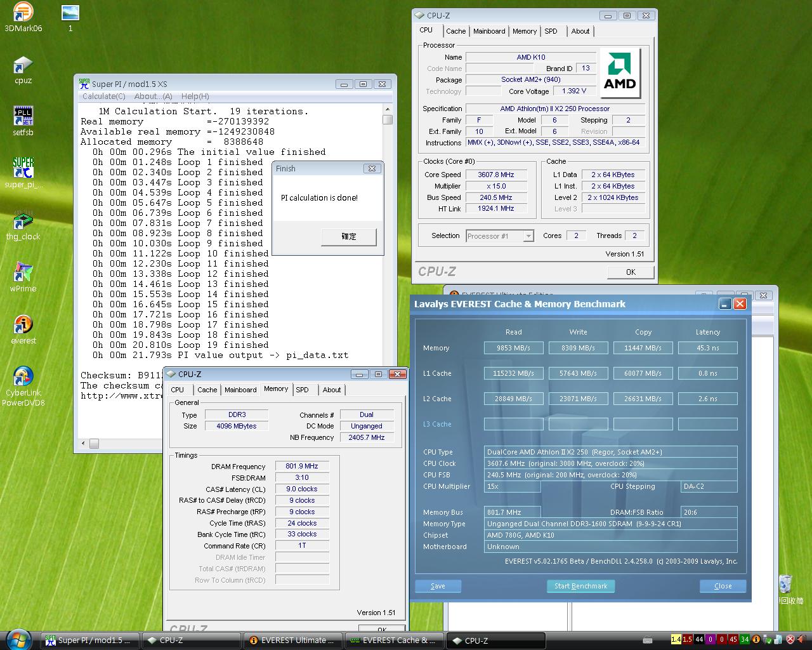This screenshot has height=650, width=812.
Task: Switch to Super PI taskbar button
Action: (x=90, y=640)
